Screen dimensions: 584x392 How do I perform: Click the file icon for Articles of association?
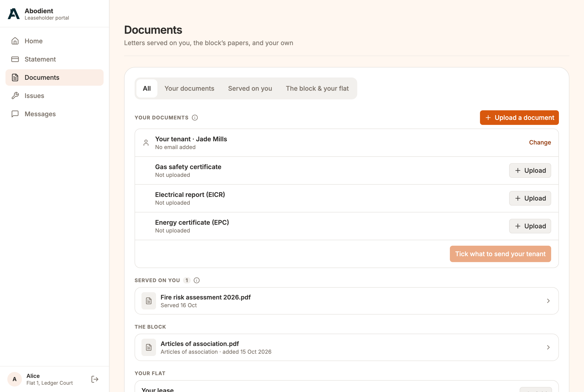[x=149, y=347]
